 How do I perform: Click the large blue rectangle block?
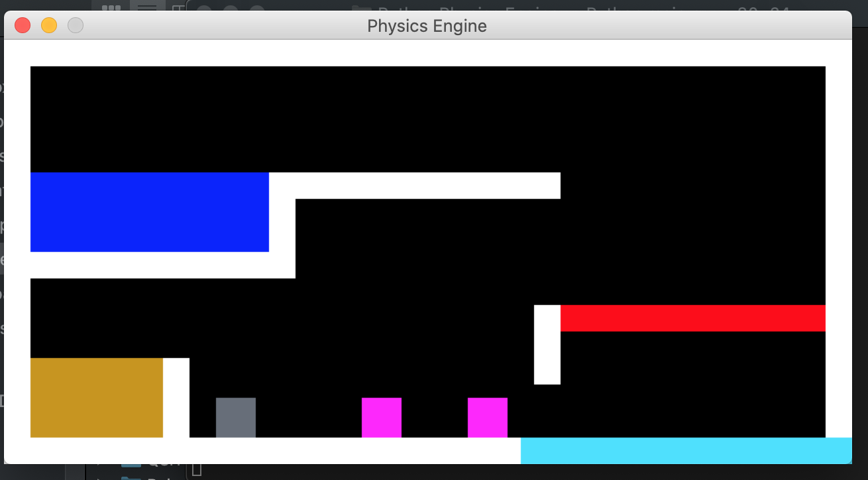click(150, 212)
